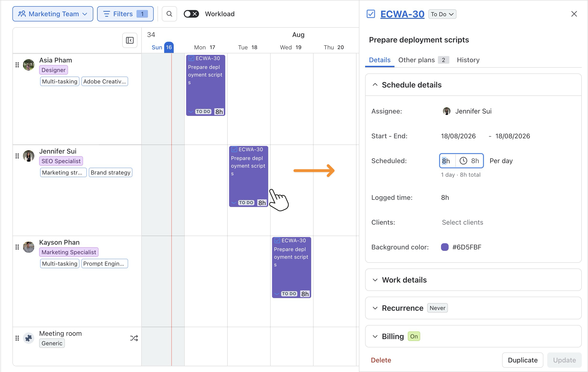Expand the Recurrence section
588x372 pixels.
tap(375, 308)
